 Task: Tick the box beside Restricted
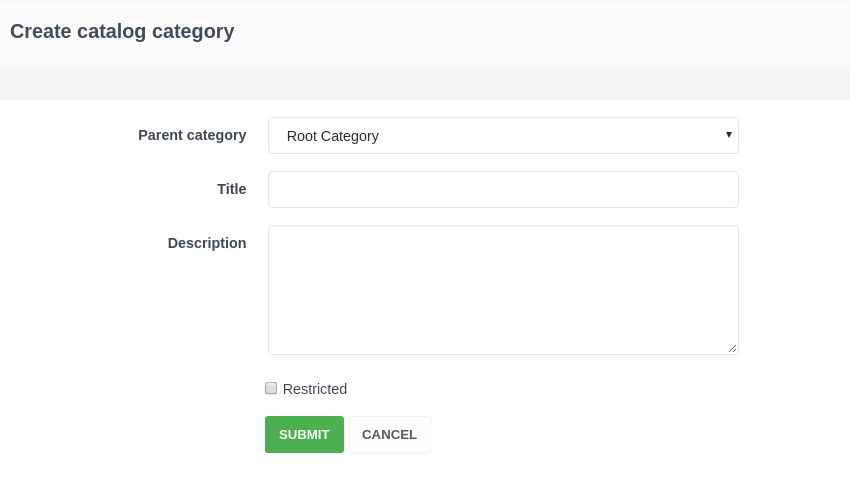pyautogui.click(x=271, y=388)
